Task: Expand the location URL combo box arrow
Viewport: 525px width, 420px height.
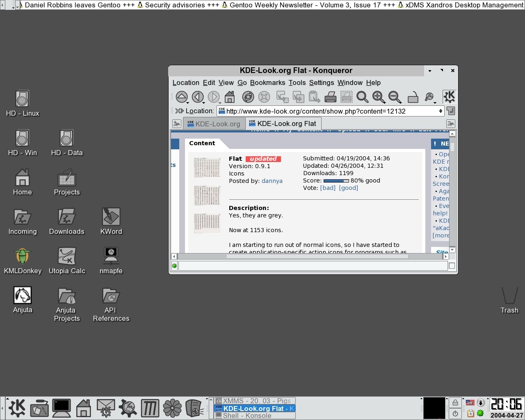Action: [x=441, y=111]
